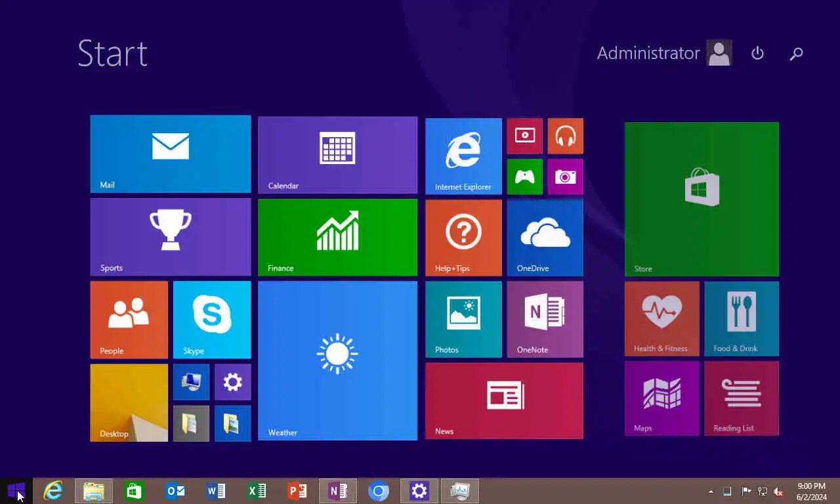The image size is (840, 504).
Task: Open the green Games controller tile
Action: [x=524, y=177]
